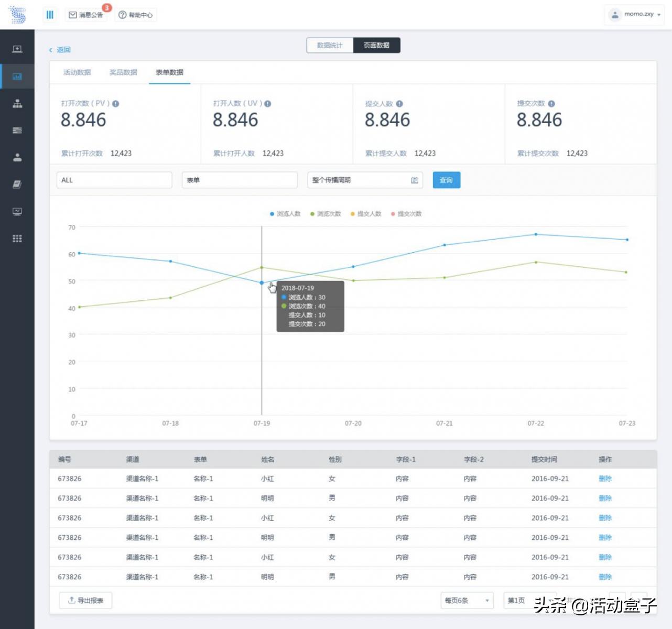This screenshot has height=629, width=672.
Task: Open the 活动数据 tab
Action: point(77,72)
